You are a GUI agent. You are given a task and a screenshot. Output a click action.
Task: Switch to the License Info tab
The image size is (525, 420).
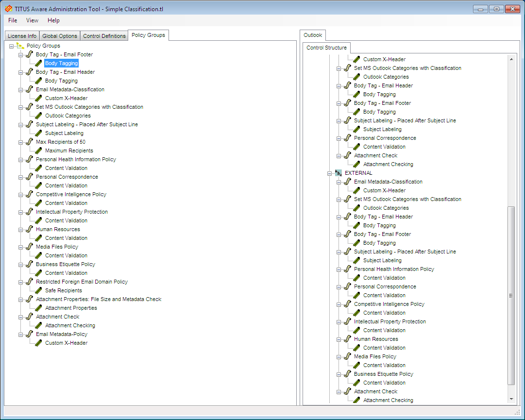tap(22, 36)
